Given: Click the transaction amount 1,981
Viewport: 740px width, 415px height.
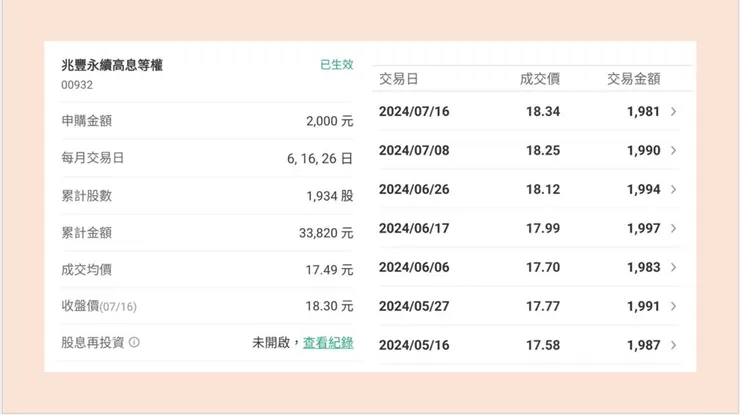Looking at the screenshot, I should 643,111.
